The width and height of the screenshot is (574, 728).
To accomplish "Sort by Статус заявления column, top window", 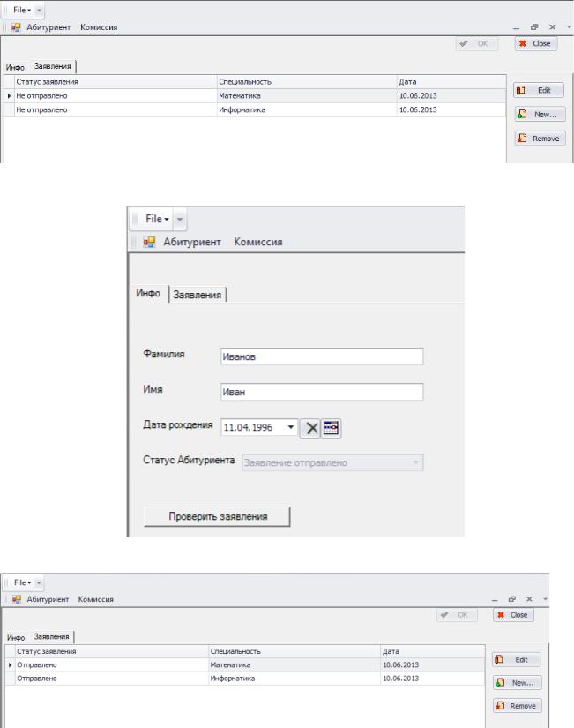I will click(x=116, y=82).
